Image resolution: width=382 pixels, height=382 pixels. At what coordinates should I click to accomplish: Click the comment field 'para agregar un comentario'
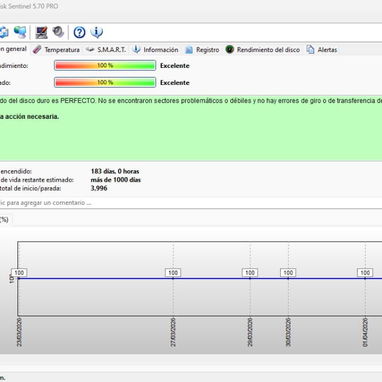191,203
